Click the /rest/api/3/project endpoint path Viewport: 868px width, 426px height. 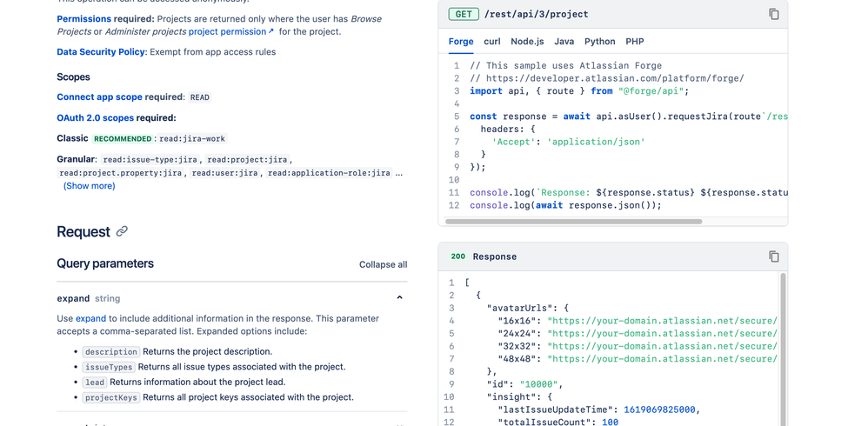click(x=536, y=15)
